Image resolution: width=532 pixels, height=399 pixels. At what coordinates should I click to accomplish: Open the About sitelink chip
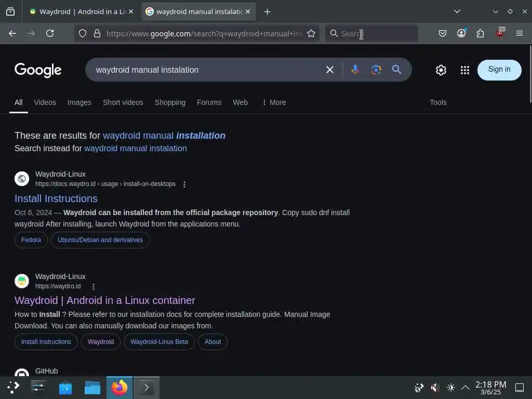(x=212, y=342)
